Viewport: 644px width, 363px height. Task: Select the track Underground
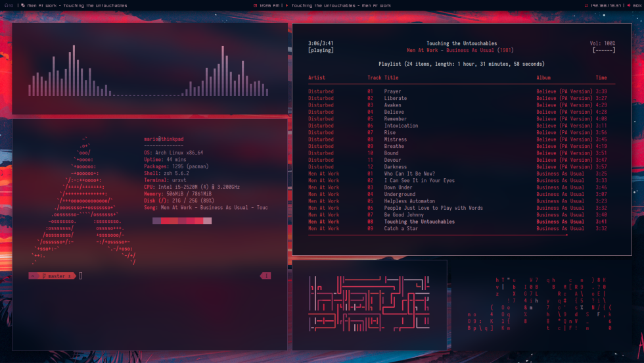[457, 194]
